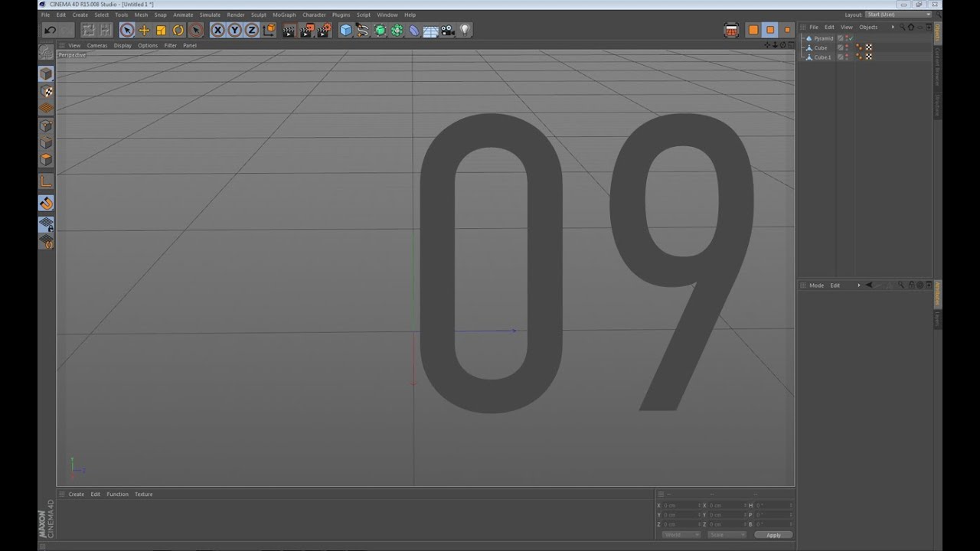Screen dimensions: 980x551
Task: Select the Cube.1 object
Action: (822, 57)
